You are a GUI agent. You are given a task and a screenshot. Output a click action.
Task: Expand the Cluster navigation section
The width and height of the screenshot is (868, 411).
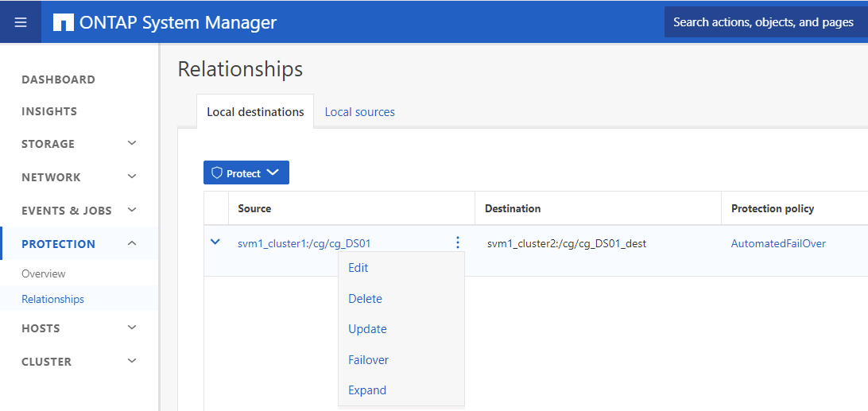[x=132, y=362]
